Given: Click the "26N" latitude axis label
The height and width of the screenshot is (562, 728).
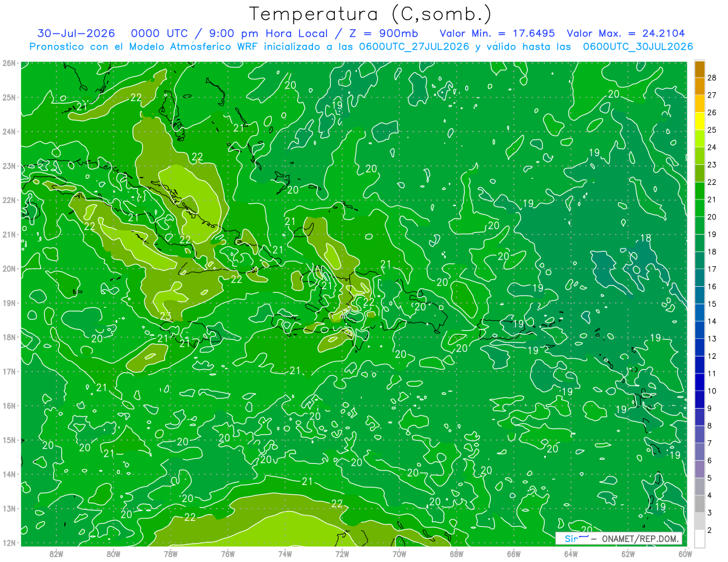Looking at the screenshot, I should (8, 63).
